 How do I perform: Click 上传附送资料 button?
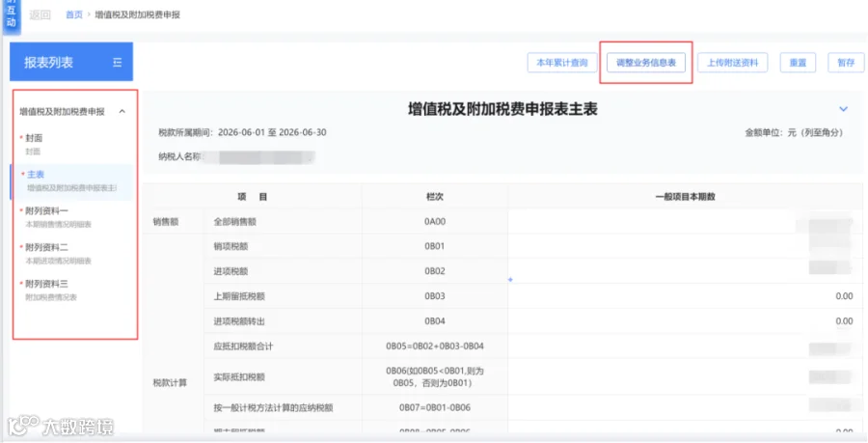click(x=732, y=63)
